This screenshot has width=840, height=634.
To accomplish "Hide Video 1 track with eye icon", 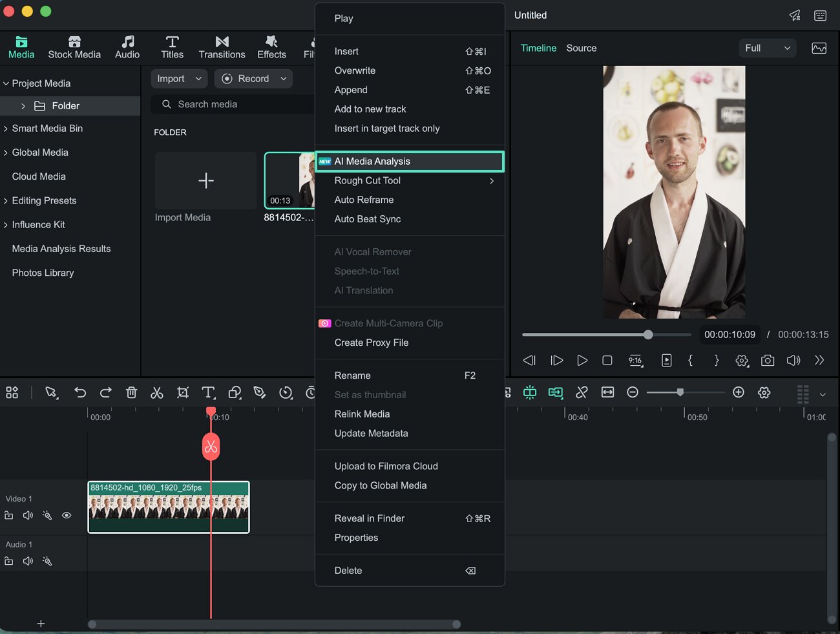I will coord(67,516).
